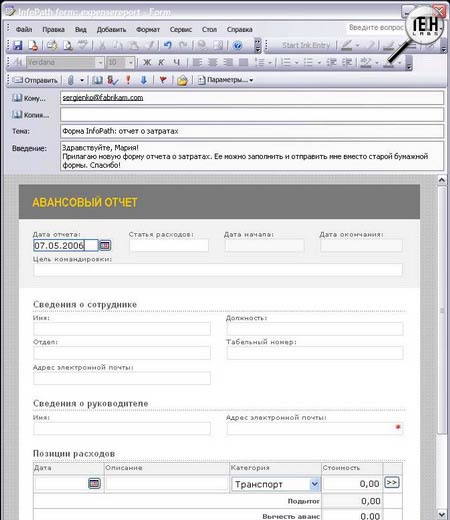
Task: Click the Цель командировки input field
Action: pyautogui.click(x=218, y=270)
